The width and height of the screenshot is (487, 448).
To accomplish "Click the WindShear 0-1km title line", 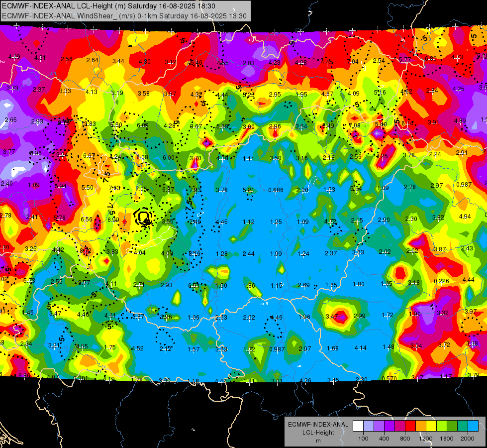I will coord(124,16).
